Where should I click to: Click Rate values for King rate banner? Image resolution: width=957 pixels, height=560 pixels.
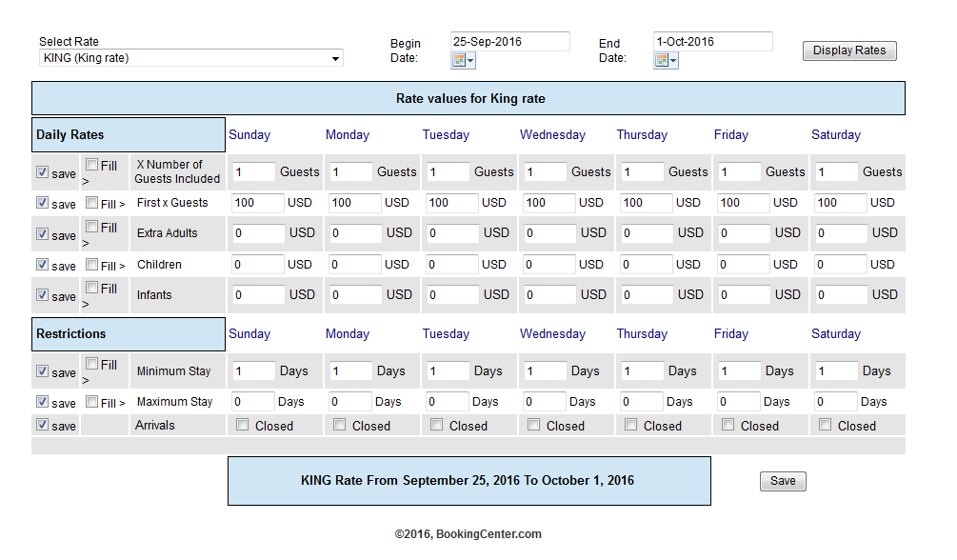pos(469,98)
